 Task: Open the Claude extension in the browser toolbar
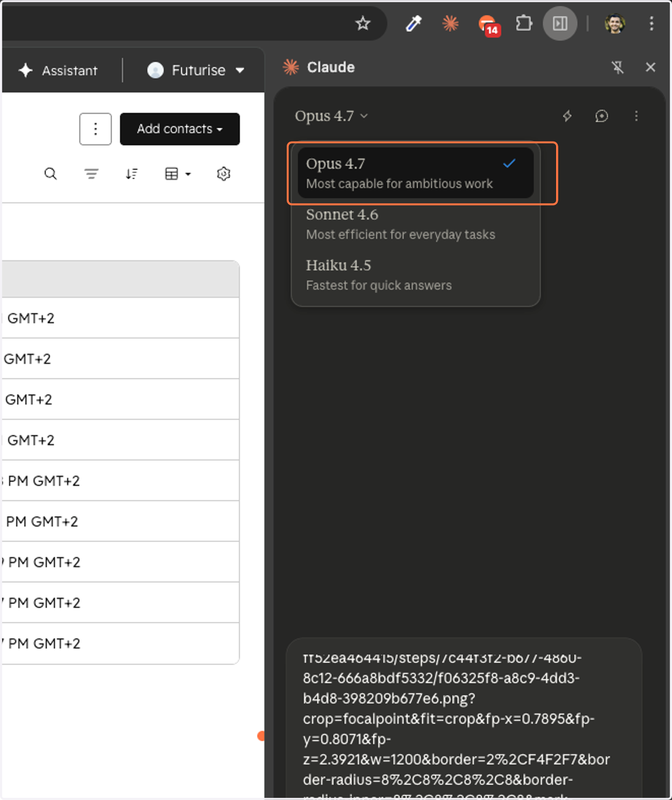450,24
